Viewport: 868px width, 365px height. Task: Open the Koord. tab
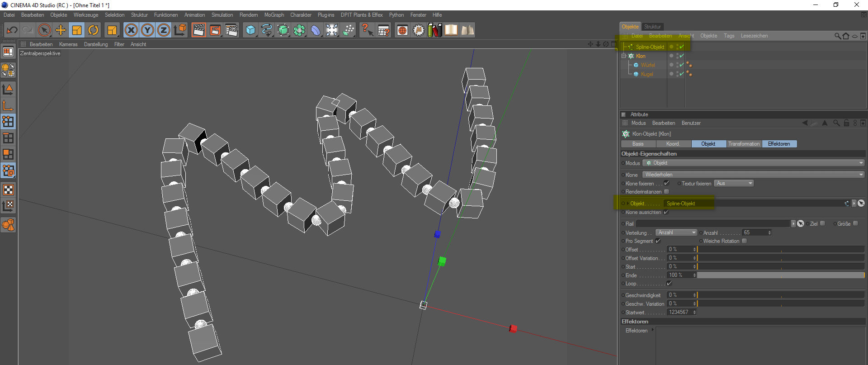[x=673, y=144]
